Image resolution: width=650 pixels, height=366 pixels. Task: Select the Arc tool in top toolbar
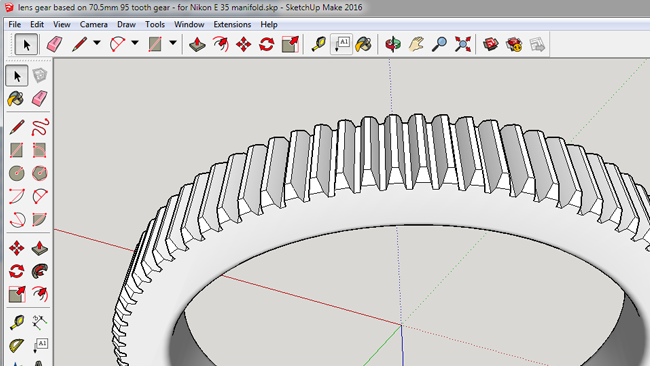pyautogui.click(x=117, y=44)
